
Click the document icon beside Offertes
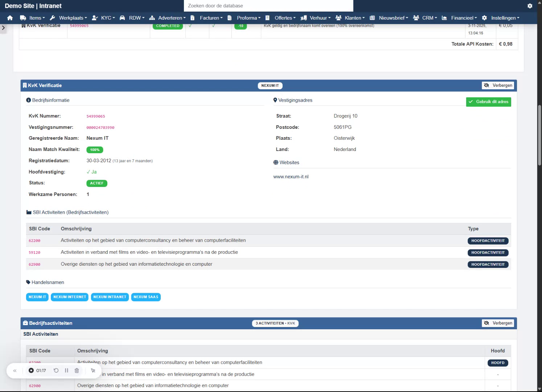[267, 18]
